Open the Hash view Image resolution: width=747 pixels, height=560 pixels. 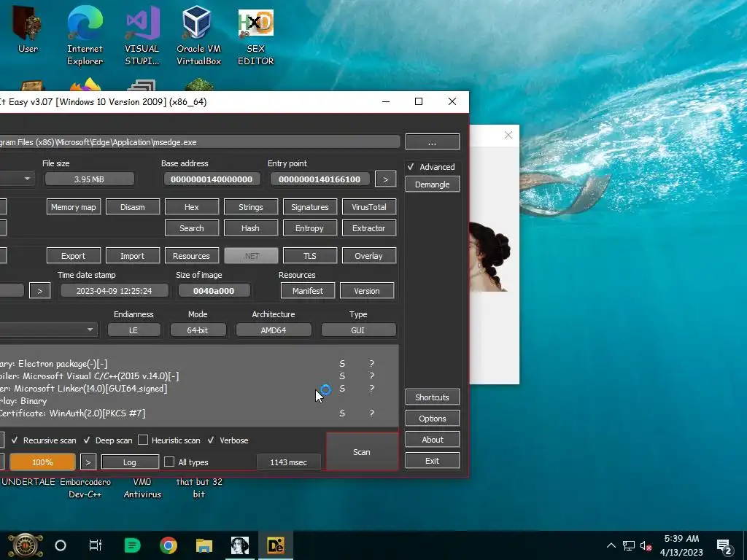[251, 228]
